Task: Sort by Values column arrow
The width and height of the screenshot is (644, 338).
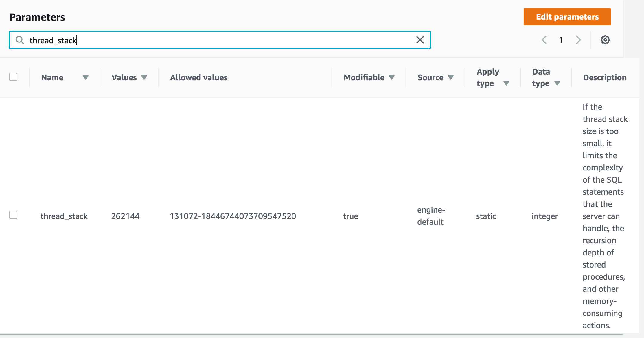Action: pyautogui.click(x=144, y=77)
